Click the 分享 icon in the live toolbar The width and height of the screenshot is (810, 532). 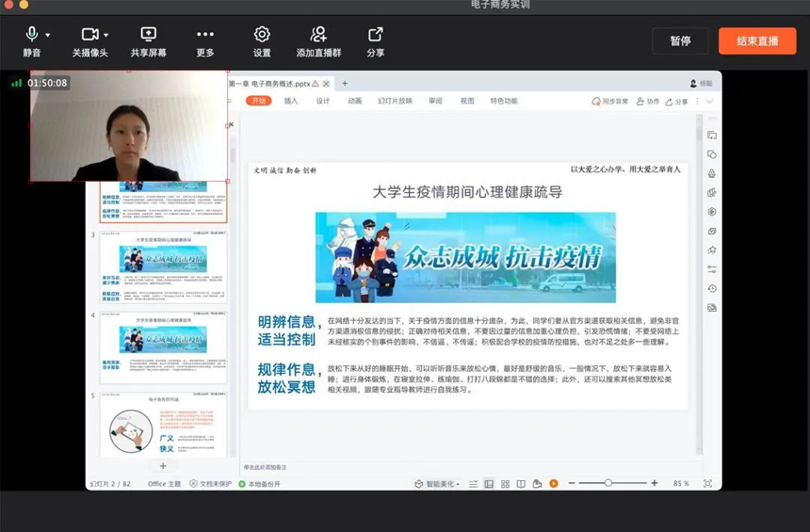point(376,41)
